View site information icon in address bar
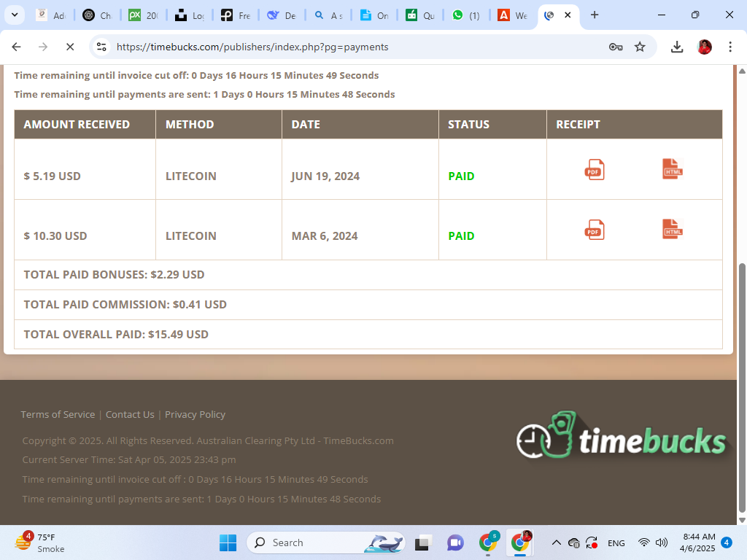 pyautogui.click(x=102, y=47)
